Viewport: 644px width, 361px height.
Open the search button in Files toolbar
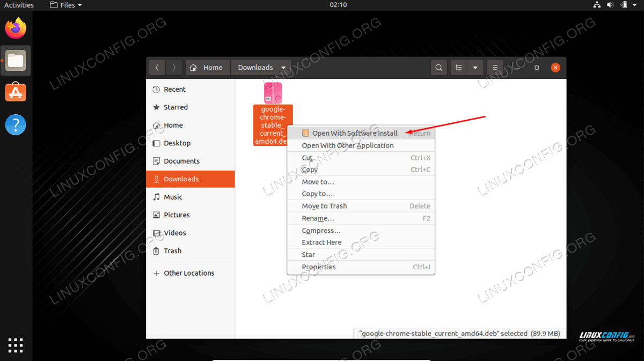point(439,68)
